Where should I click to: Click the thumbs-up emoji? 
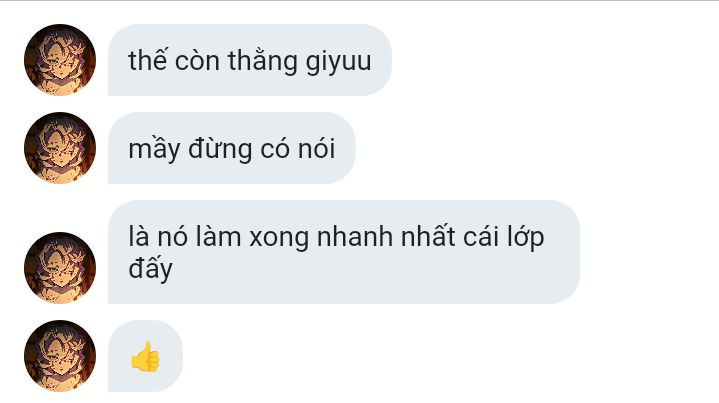tap(145, 356)
